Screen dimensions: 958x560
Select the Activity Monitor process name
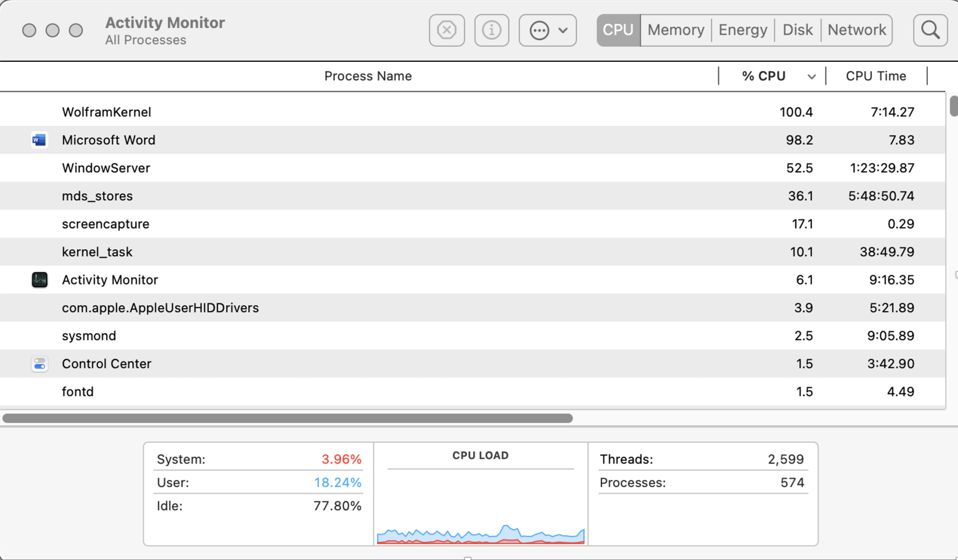coord(110,280)
